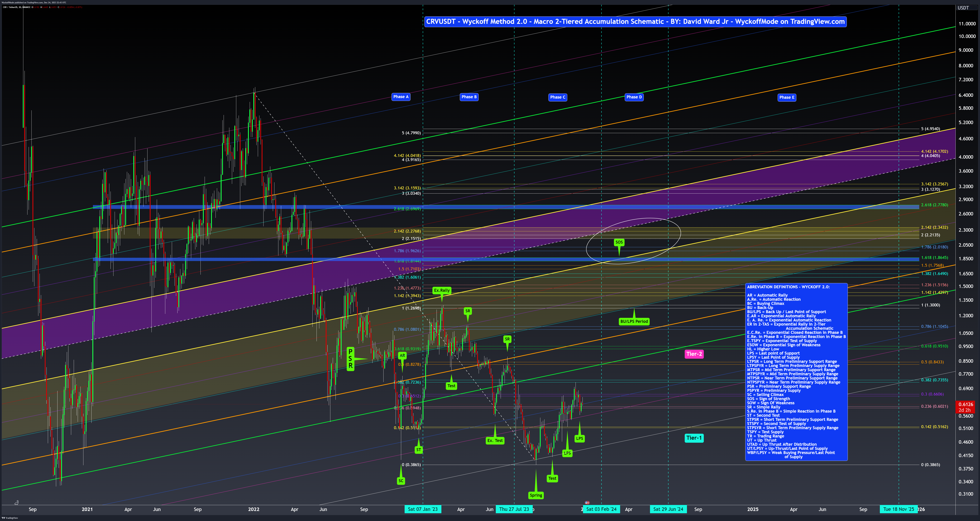Click the 2022 year label on time axis
The height and width of the screenshot is (521, 980).
click(x=253, y=509)
